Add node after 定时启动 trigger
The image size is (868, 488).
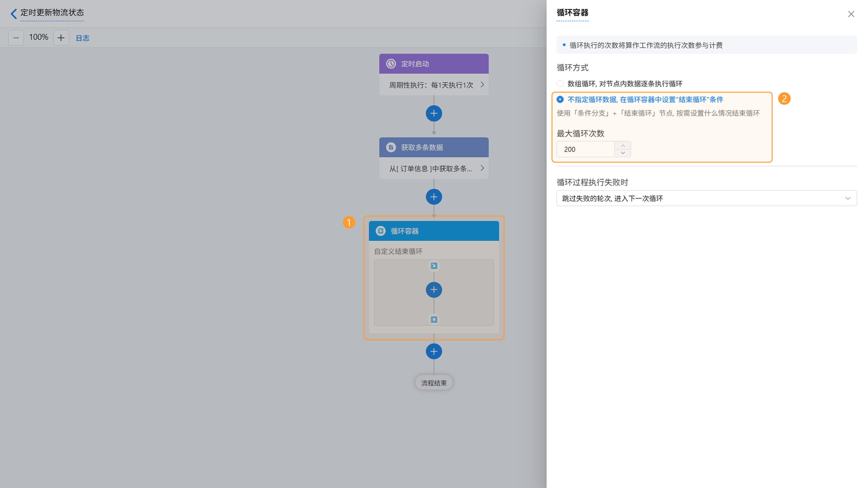point(434,113)
